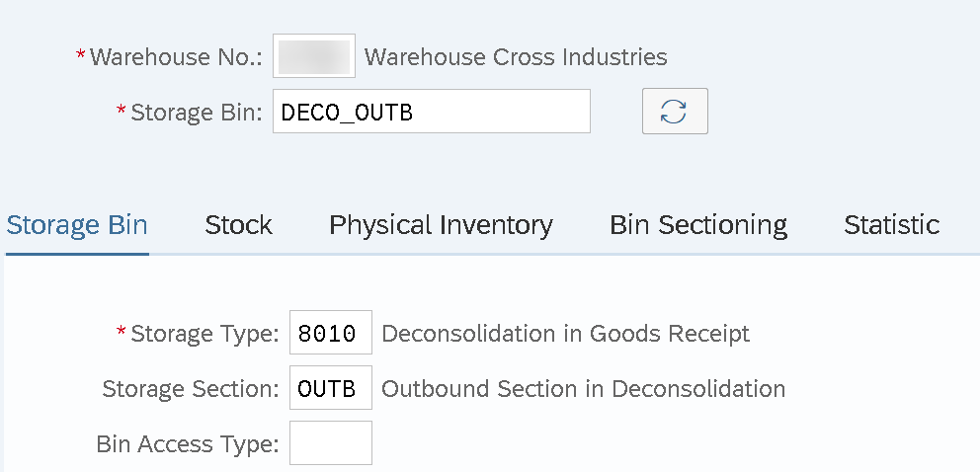Click the red asterisk beside Warehouse No.
This screenshot has width=980, height=472.
point(81,55)
